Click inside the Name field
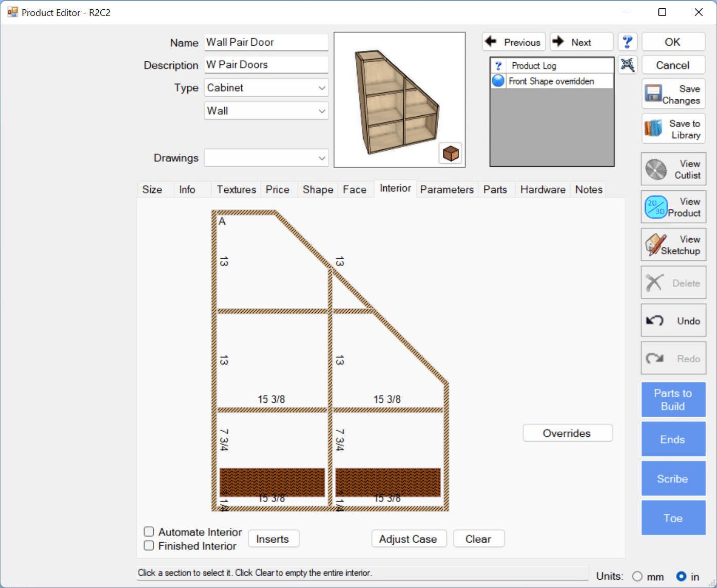The height and width of the screenshot is (588, 717). [x=265, y=42]
